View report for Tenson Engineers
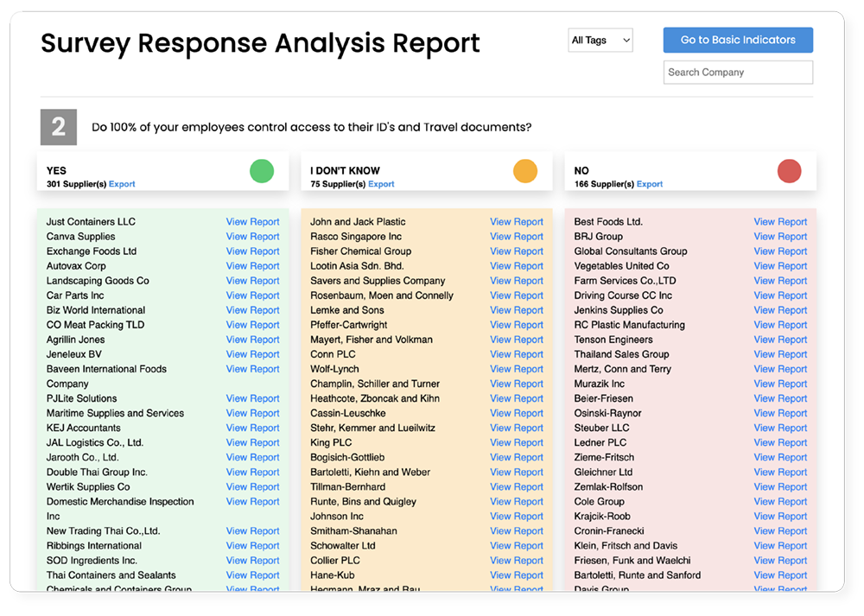864x616 pixels. [781, 340]
